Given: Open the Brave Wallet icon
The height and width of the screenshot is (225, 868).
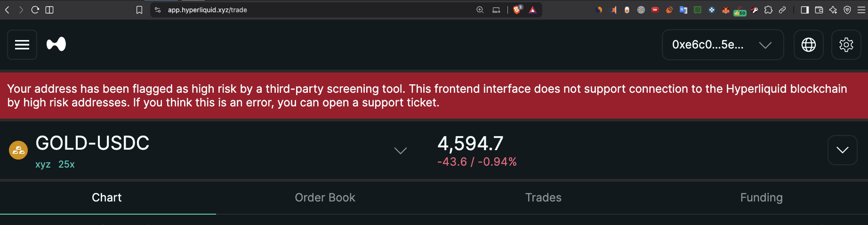Looking at the screenshot, I should tap(819, 10).
